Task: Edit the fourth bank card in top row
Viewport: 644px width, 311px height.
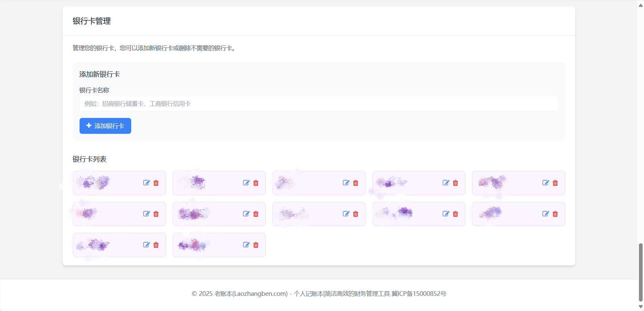Action: [x=446, y=183]
